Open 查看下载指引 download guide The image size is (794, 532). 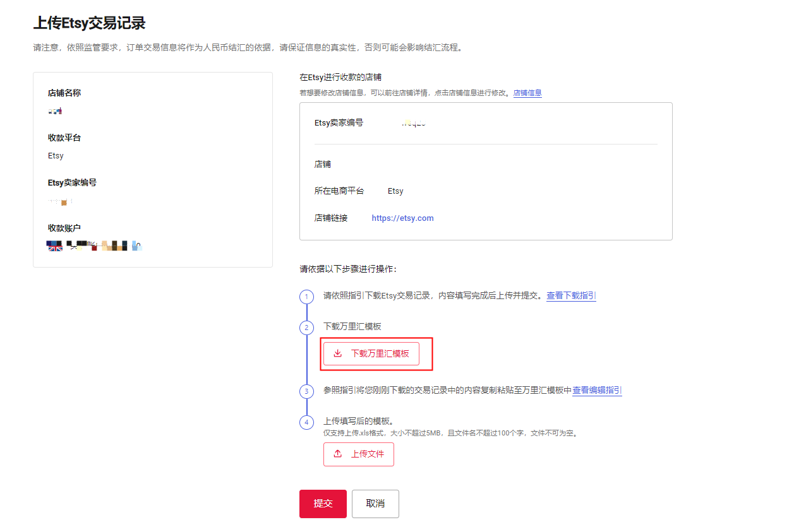(570, 295)
